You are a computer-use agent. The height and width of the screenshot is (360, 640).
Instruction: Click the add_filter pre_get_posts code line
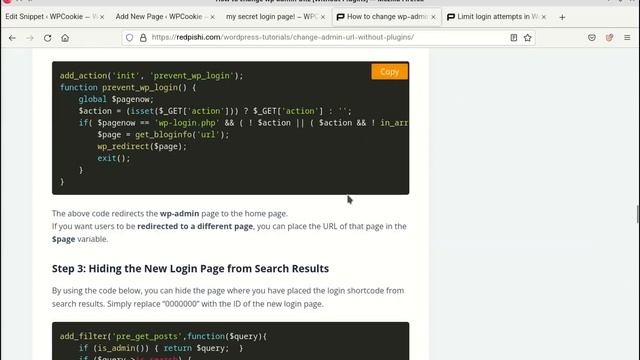click(x=163, y=336)
